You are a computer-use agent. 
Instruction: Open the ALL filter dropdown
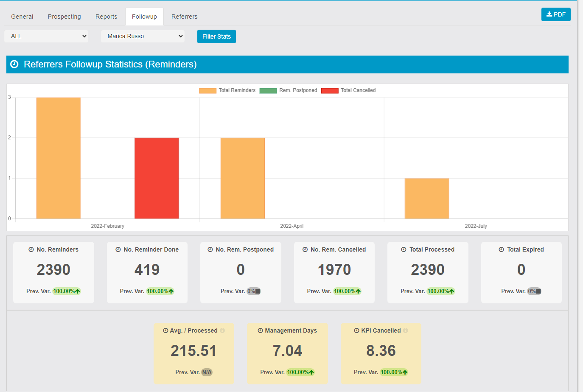(46, 36)
